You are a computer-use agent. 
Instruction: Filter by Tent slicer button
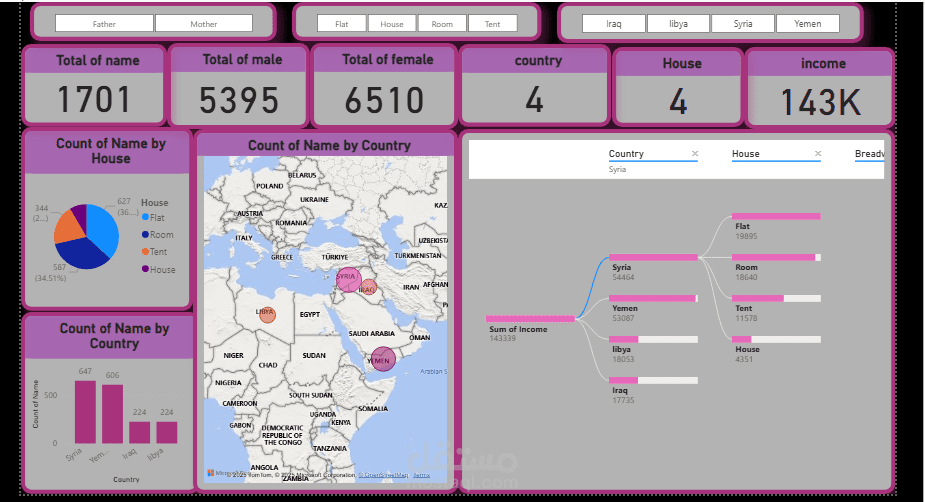pos(493,24)
